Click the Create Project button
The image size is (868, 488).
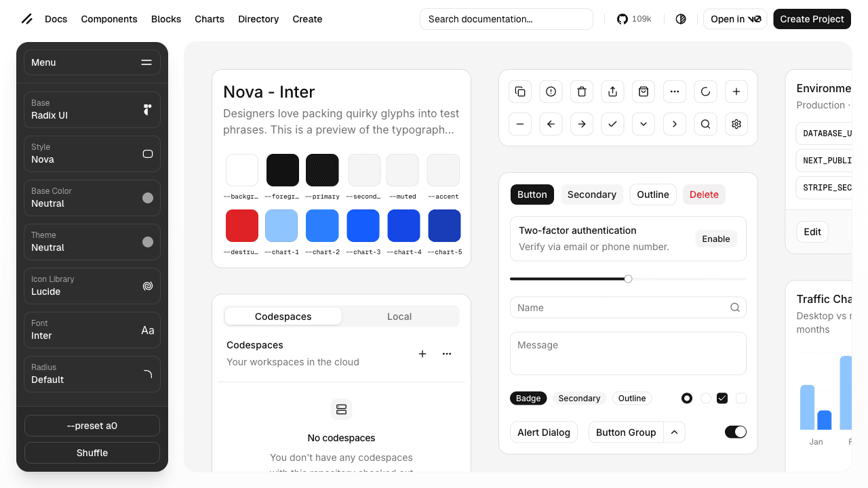click(812, 19)
